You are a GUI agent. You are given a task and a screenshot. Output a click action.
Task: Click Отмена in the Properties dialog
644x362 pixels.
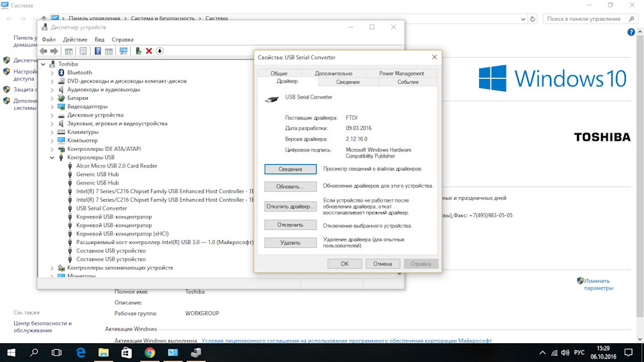point(382,264)
